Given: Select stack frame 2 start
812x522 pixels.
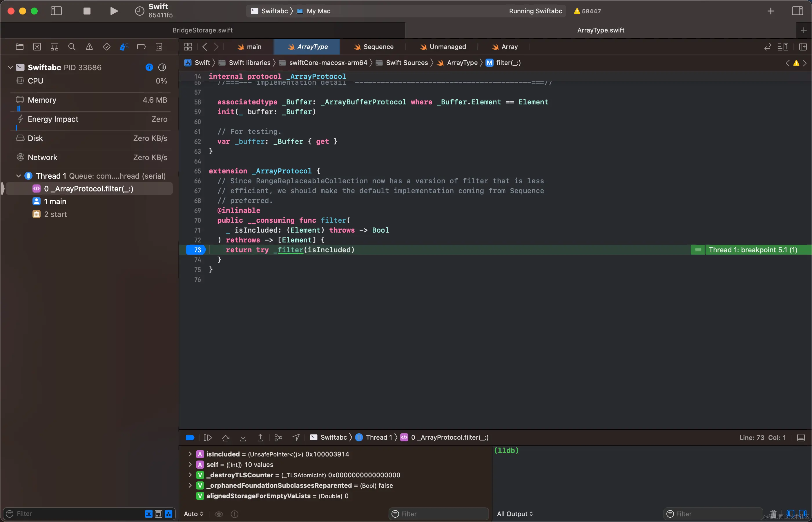Looking at the screenshot, I should pos(90,214).
